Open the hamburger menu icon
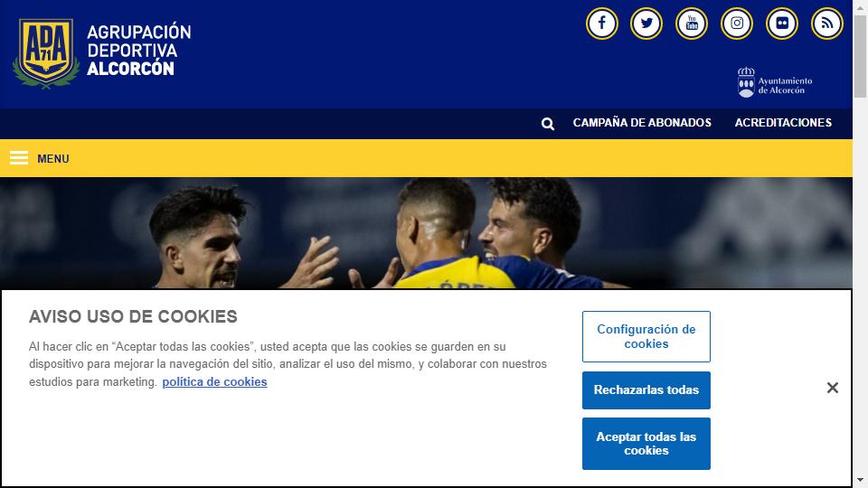Viewport: 868px width, 488px height. pos(19,158)
